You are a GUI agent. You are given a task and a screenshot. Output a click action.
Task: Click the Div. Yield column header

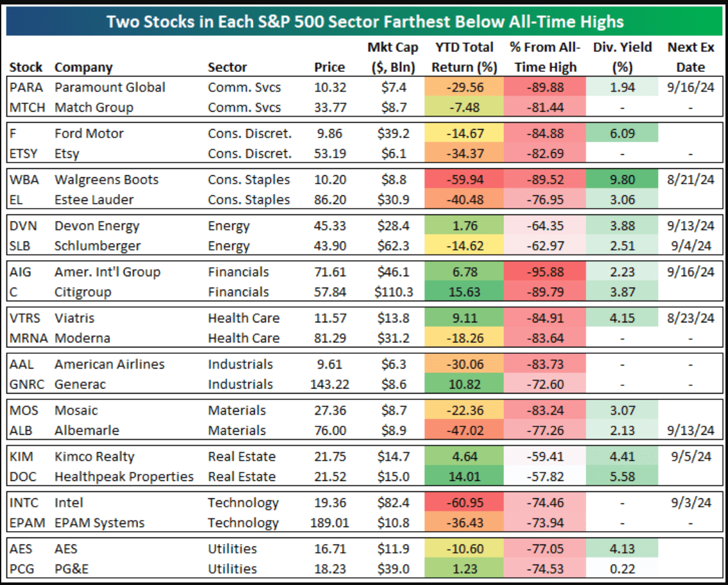click(x=622, y=57)
